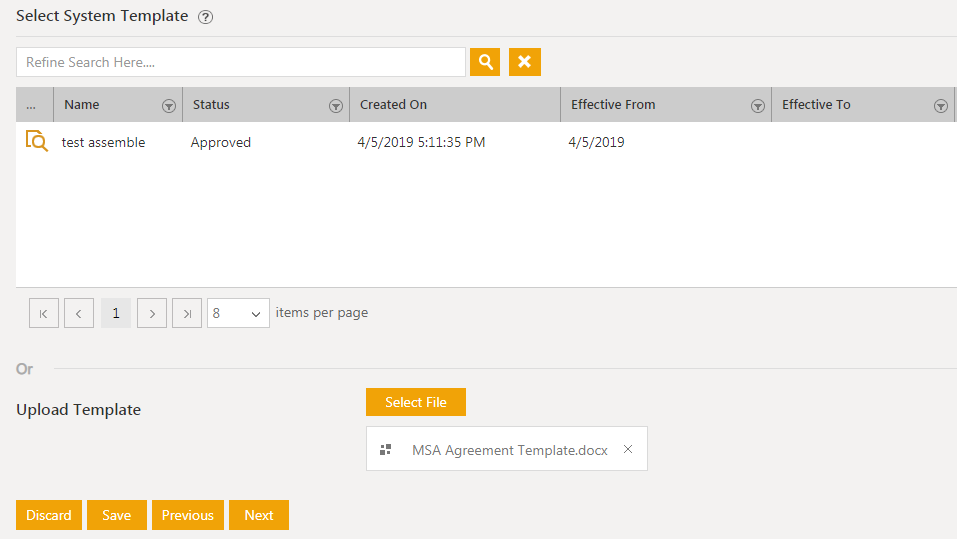This screenshot has width=957, height=539.
Task: Go to the first page
Action: point(44,313)
